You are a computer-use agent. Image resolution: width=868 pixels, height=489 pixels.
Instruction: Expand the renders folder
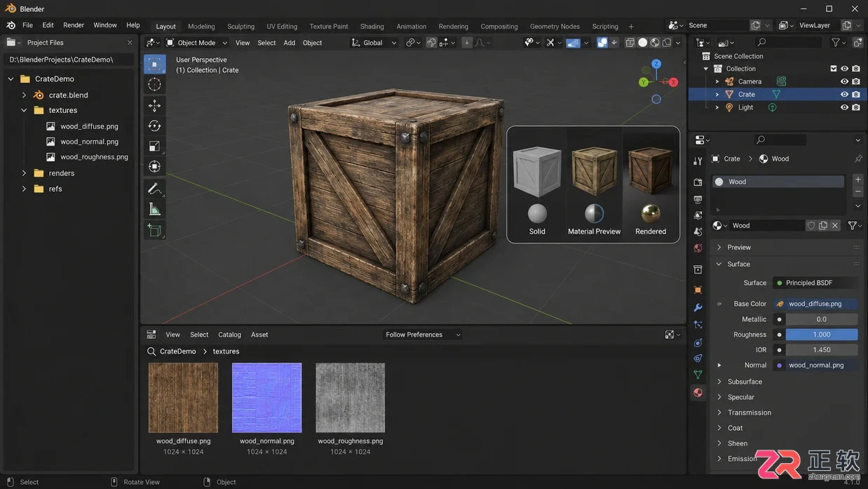click(24, 173)
